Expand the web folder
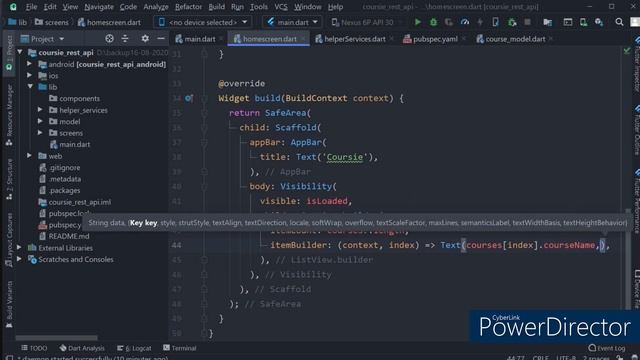 pyautogui.click(x=29, y=156)
